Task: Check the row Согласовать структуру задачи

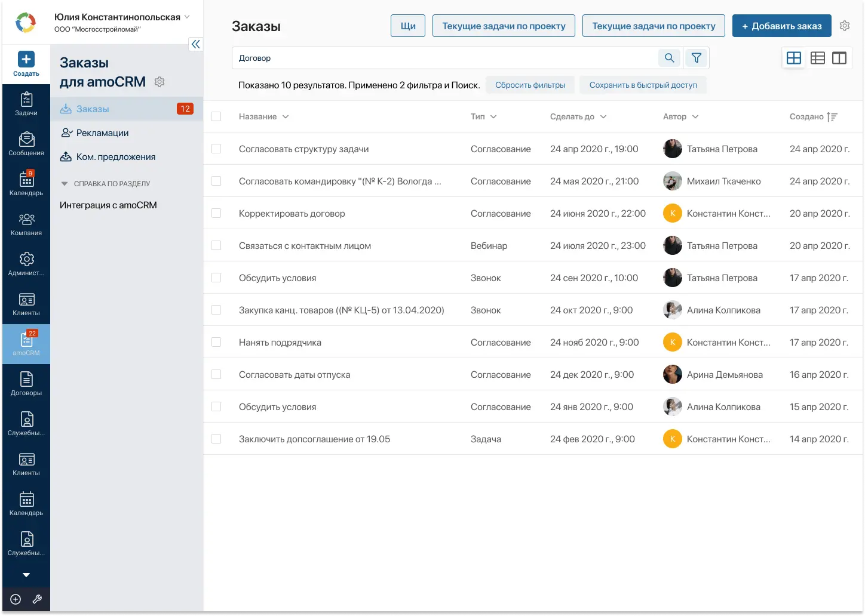Action: click(216, 149)
